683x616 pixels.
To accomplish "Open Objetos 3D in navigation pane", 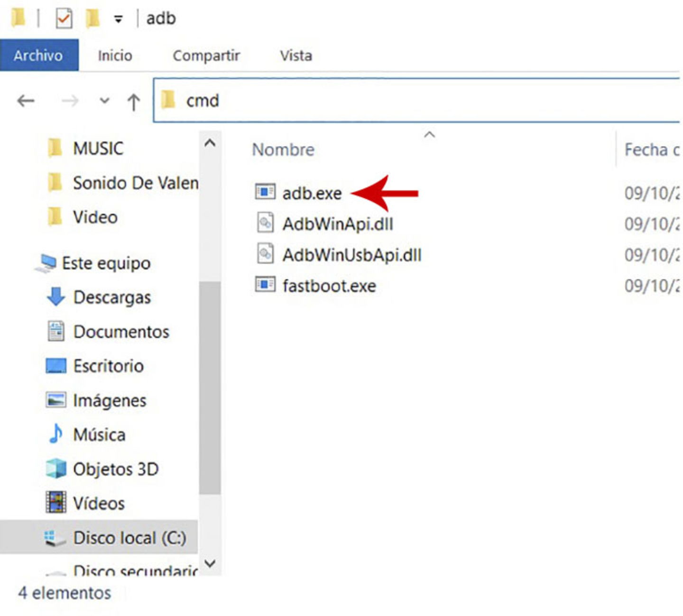I will (116, 469).
